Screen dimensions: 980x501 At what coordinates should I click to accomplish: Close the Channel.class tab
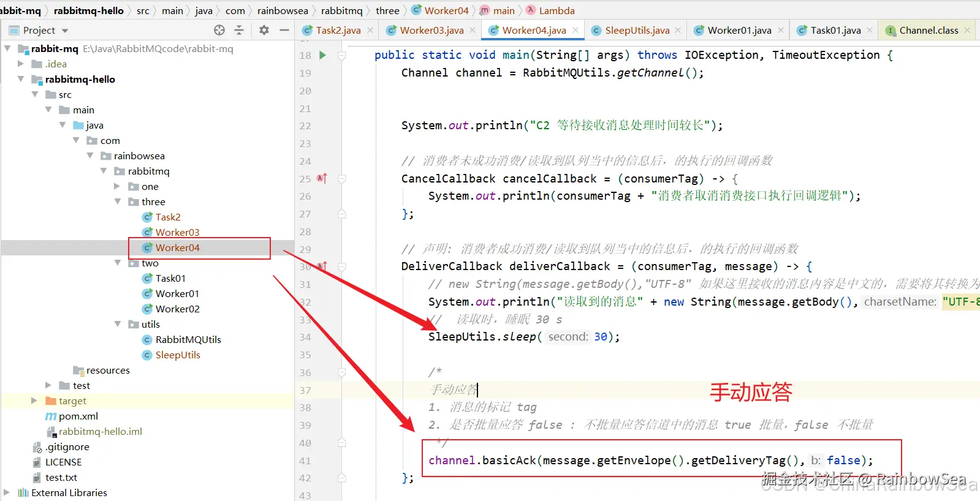click(x=967, y=30)
